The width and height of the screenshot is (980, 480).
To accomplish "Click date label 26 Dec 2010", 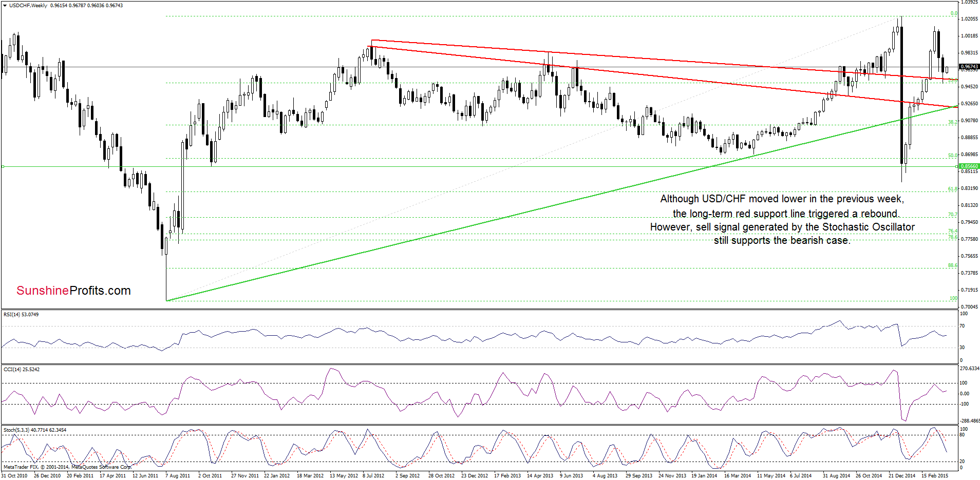I will 47,476.
